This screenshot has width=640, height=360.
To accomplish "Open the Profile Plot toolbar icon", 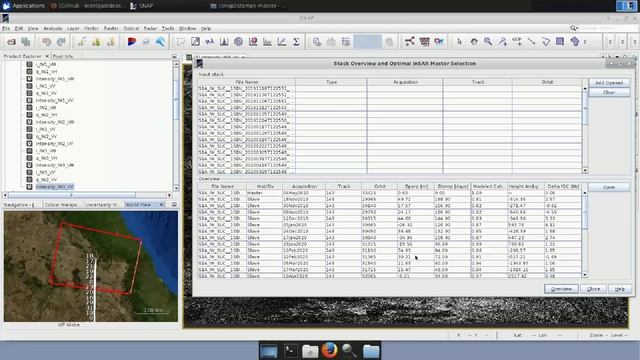I will (267, 42).
